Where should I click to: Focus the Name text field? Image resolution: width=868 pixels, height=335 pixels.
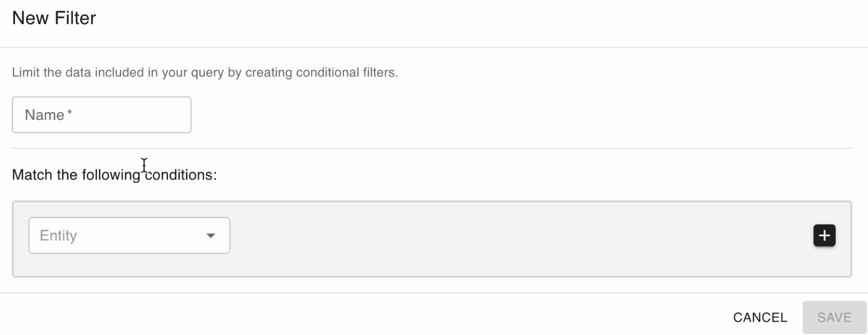coord(102,115)
